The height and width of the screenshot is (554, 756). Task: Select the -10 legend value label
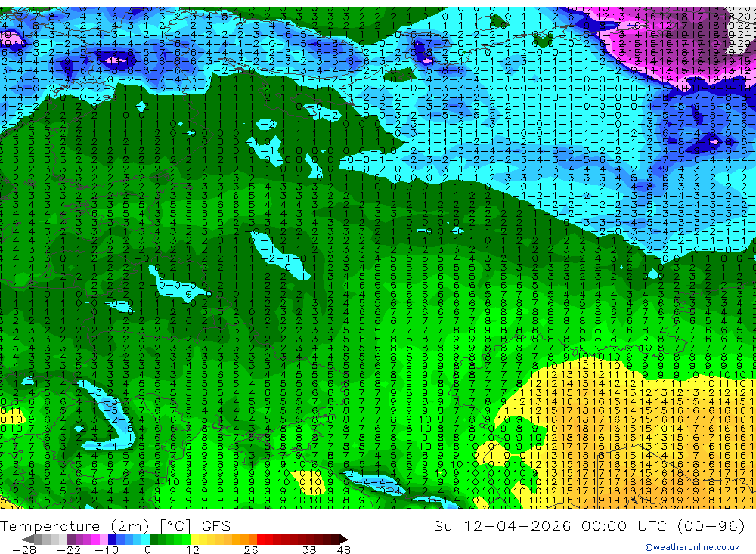[x=107, y=549]
